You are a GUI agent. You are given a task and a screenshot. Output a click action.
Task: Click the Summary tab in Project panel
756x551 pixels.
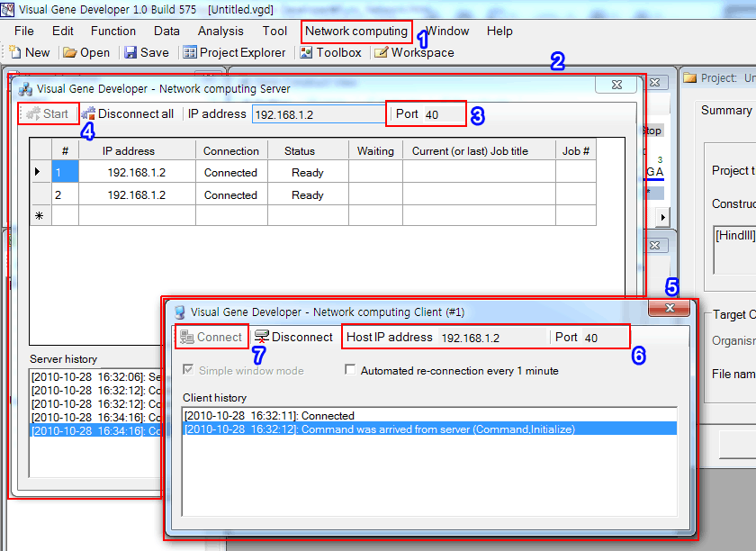pos(725,111)
